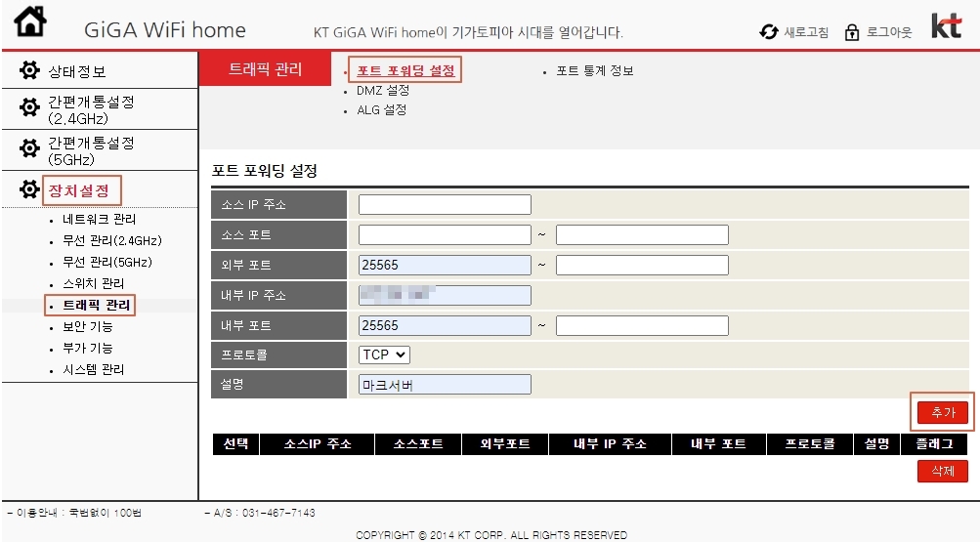Open 포트 포워딩 설정 link
980x542 pixels.
[405, 70]
